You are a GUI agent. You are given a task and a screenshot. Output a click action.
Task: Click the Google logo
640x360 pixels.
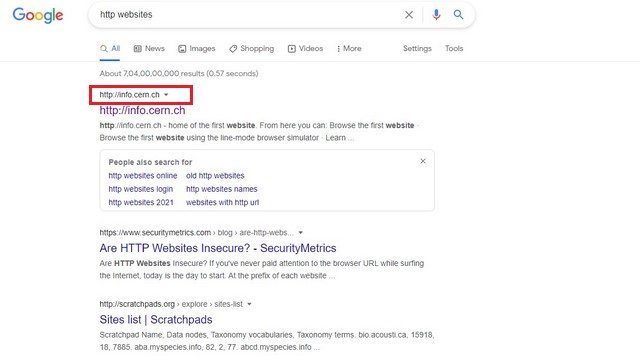38,16
